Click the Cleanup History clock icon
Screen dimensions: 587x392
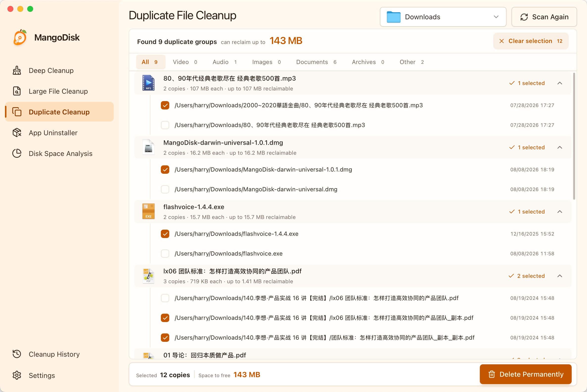click(x=17, y=354)
